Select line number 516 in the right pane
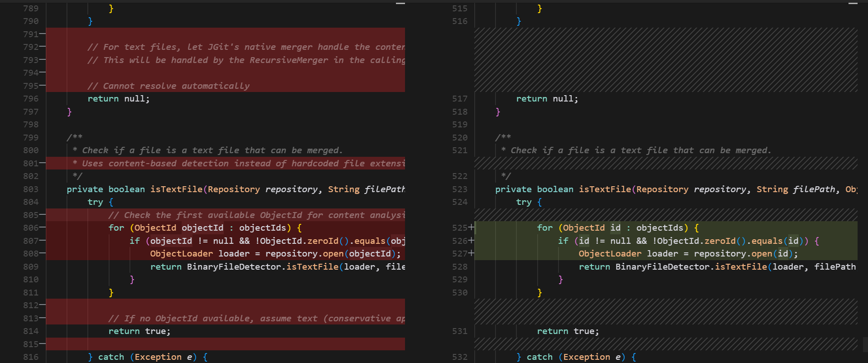Screen dimensions: 868x363 pyautogui.click(x=459, y=21)
